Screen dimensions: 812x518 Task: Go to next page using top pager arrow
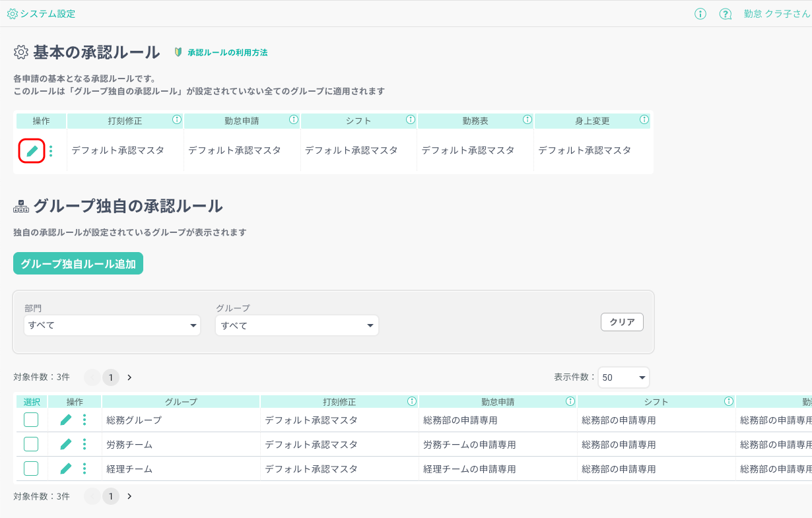129,377
